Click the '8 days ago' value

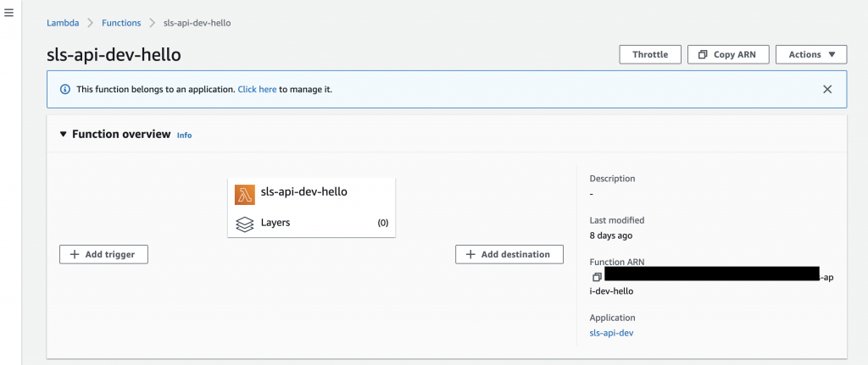[x=611, y=235]
